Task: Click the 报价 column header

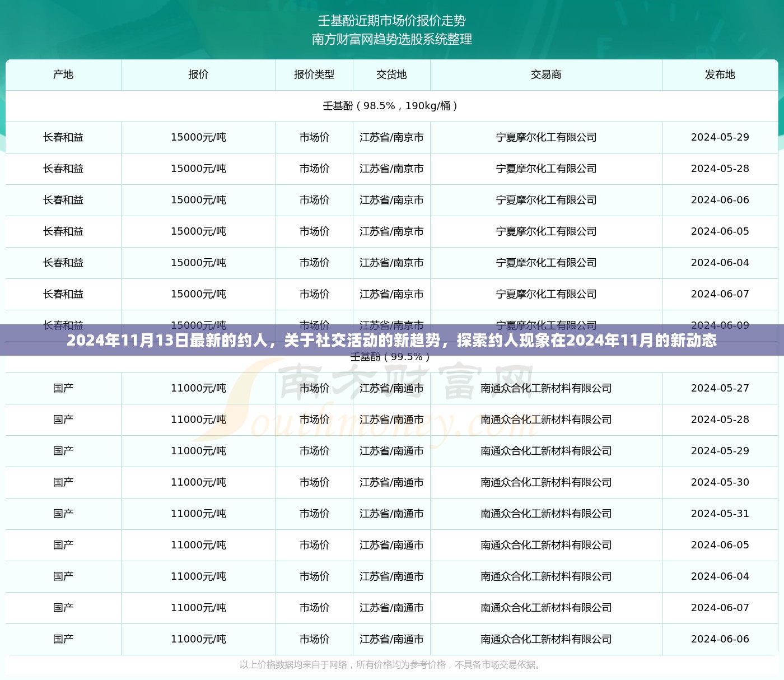Action: pos(198,74)
